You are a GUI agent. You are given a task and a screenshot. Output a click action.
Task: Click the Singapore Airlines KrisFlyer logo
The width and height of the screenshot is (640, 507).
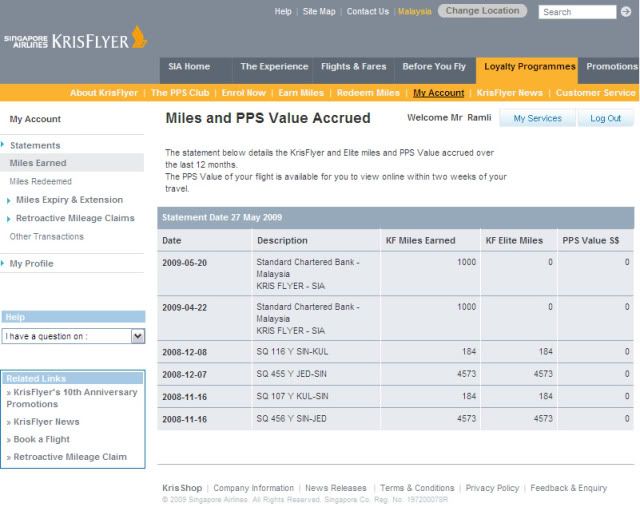[x=76, y=39]
